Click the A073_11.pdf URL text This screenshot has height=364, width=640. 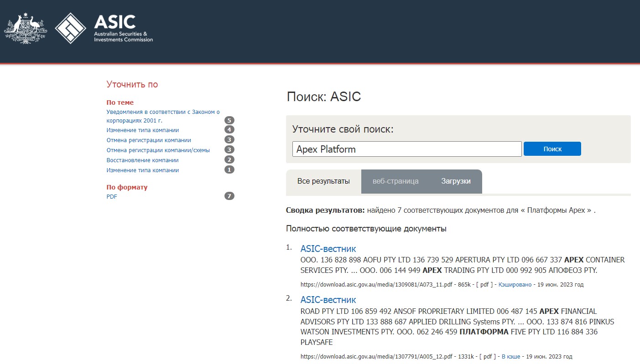click(x=377, y=285)
